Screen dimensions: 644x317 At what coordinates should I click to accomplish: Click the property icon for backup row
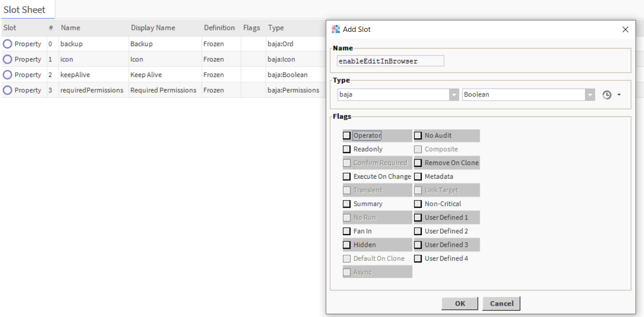pos(8,44)
